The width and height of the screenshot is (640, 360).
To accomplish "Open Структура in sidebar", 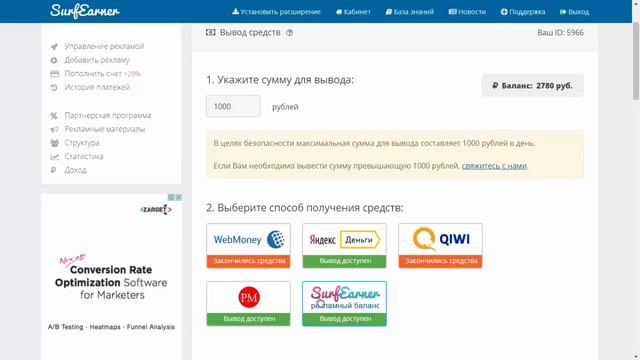I will (82, 143).
